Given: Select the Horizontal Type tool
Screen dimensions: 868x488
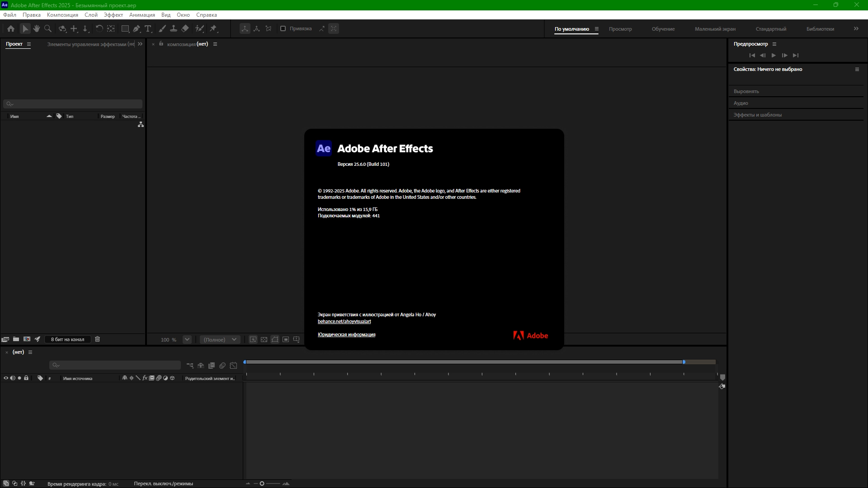Looking at the screenshot, I should pos(148,28).
